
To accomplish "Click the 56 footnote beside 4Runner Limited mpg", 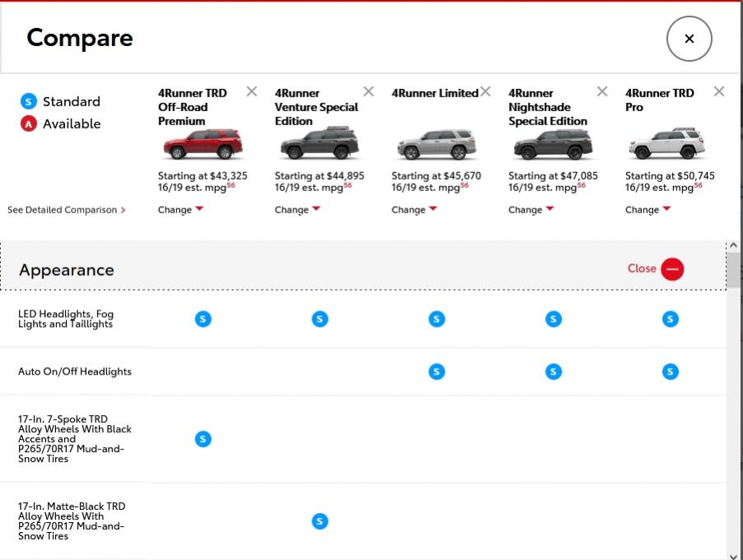I will point(465,185).
